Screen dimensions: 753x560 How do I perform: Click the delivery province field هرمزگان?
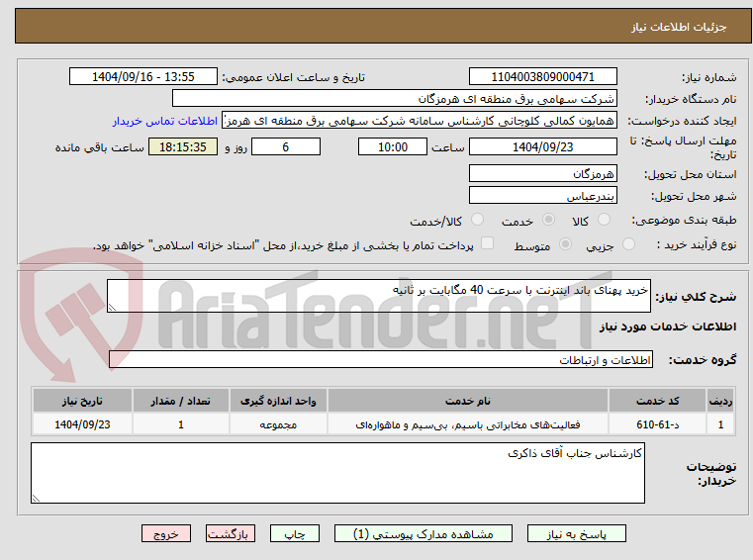pos(542,173)
